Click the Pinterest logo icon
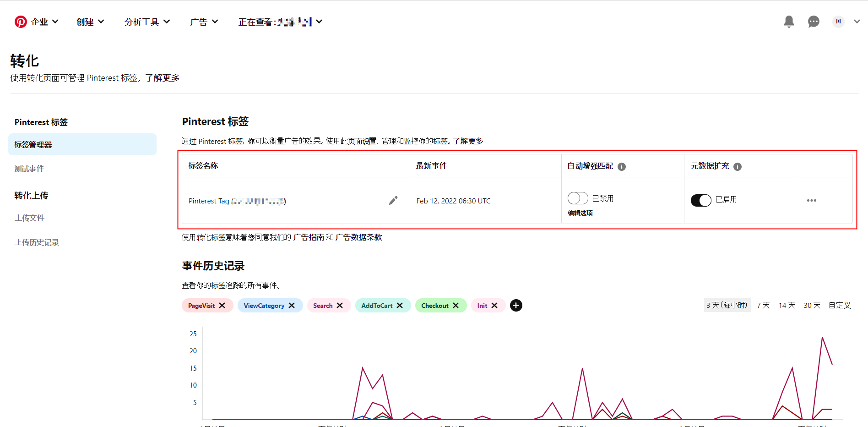Viewport: 868px width, 427px height. [21, 22]
